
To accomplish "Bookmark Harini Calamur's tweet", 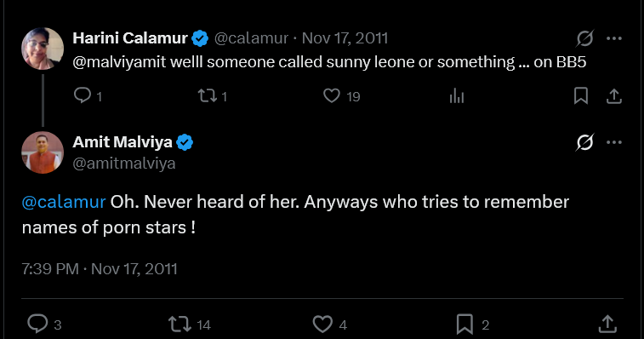I will [581, 96].
